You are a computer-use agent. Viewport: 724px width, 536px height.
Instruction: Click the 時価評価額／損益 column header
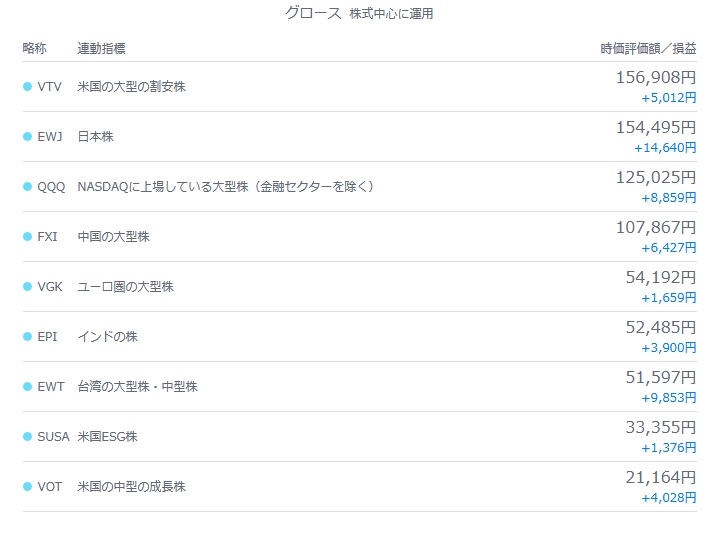648,49
